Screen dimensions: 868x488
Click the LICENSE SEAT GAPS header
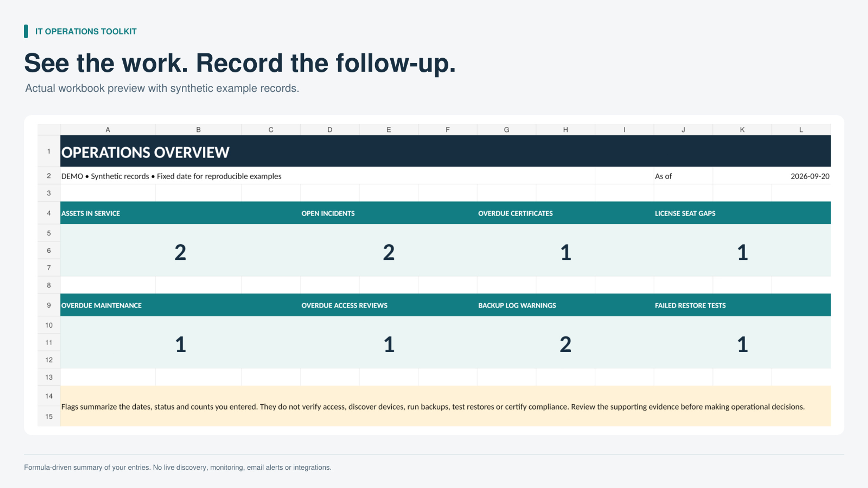(x=743, y=213)
